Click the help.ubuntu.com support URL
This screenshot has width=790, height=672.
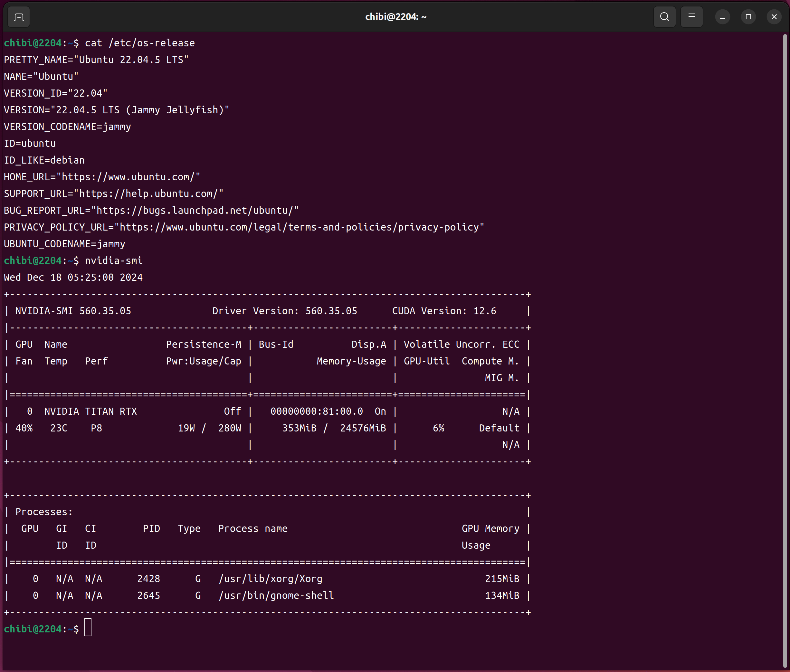point(149,194)
